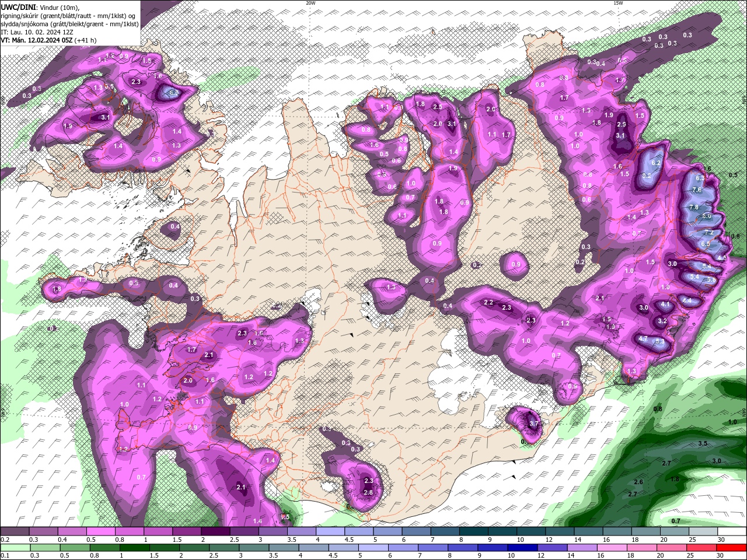Viewport: 747px width, 560px height.
Task: Click the '6.5' precipitation value
Action: 705,244
